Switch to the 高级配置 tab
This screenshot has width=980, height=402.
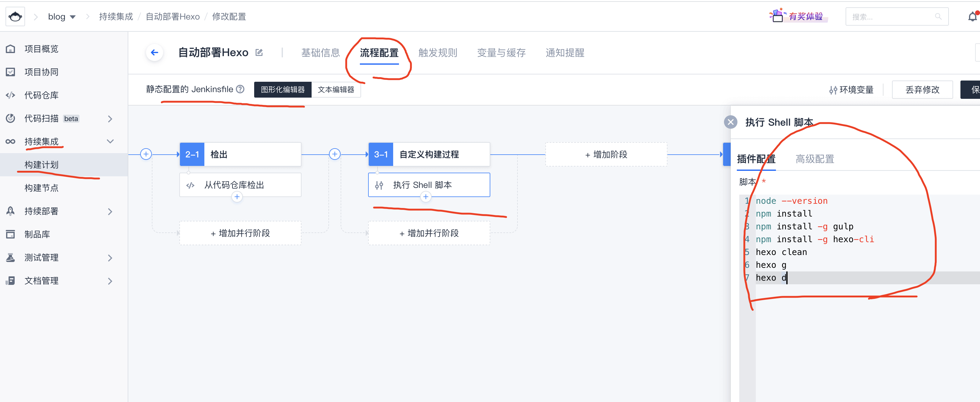[x=814, y=159]
